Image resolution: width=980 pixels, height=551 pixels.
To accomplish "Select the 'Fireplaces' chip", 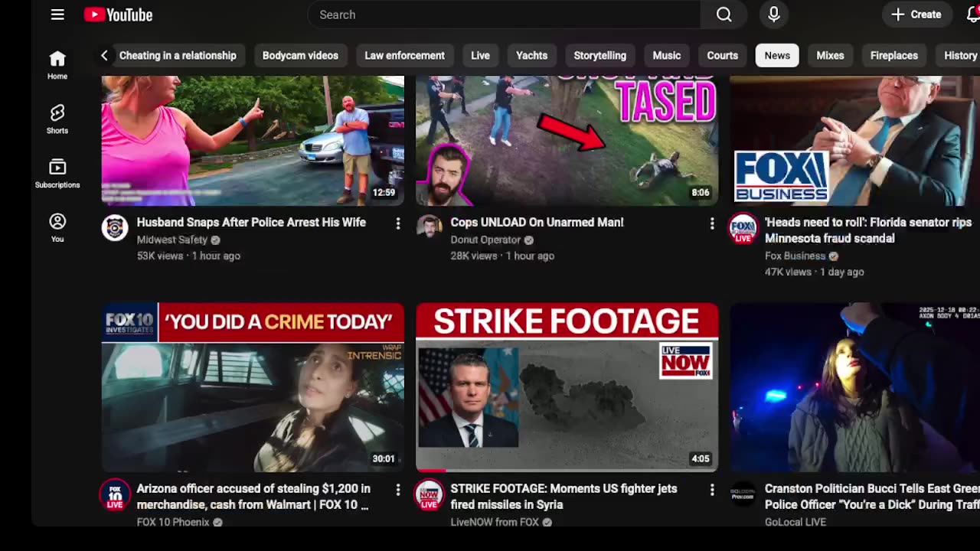I will [893, 55].
